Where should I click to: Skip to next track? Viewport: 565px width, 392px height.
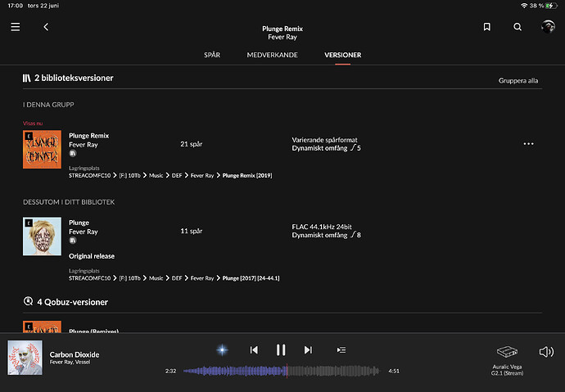(x=308, y=350)
